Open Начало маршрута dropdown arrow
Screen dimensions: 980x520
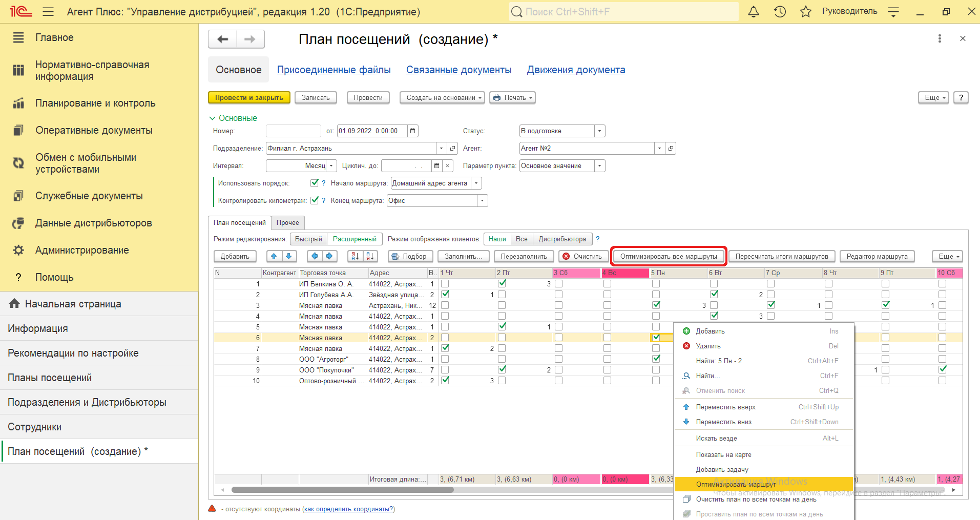476,183
